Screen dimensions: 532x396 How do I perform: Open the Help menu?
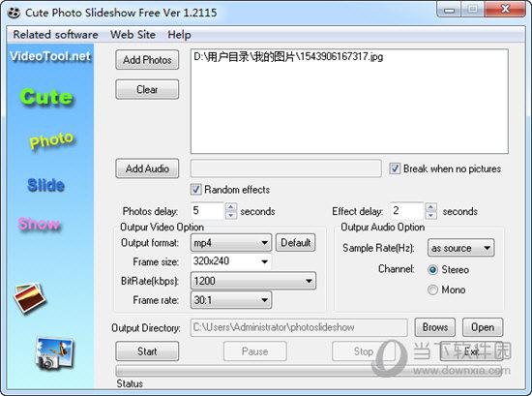pos(179,35)
